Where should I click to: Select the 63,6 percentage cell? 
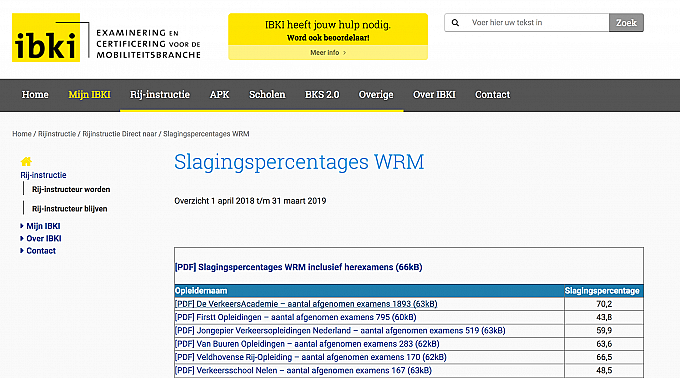(x=604, y=344)
